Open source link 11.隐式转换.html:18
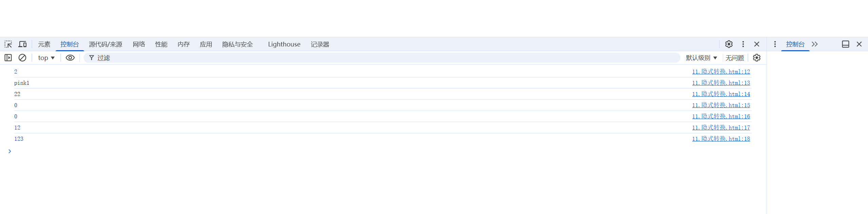The height and width of the screenshot is (214, 868). [x=721, y=139]
